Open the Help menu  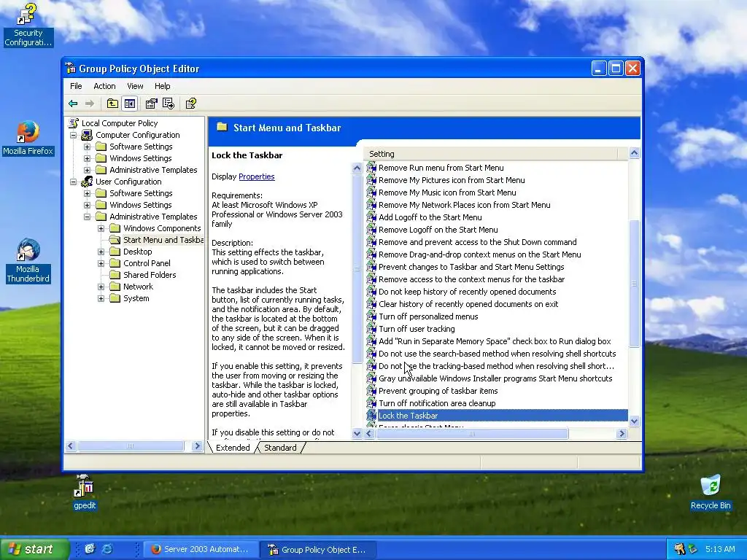(x=162, y=86)
